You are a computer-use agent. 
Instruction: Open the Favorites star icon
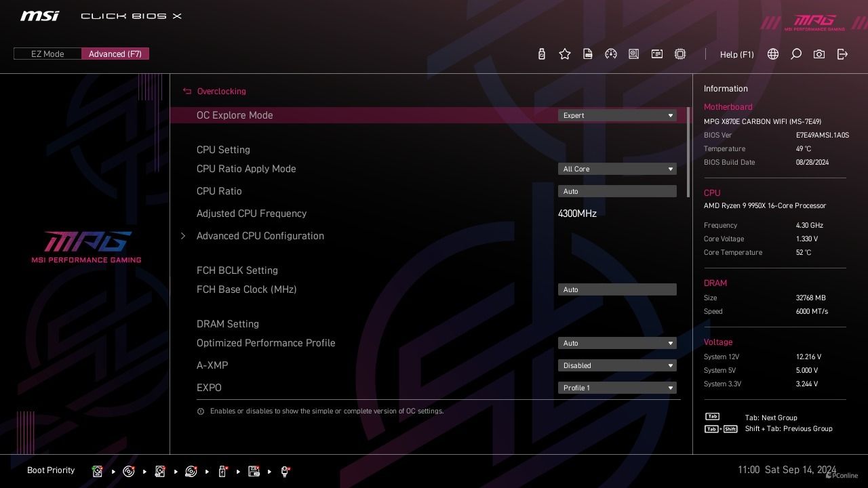565,54
